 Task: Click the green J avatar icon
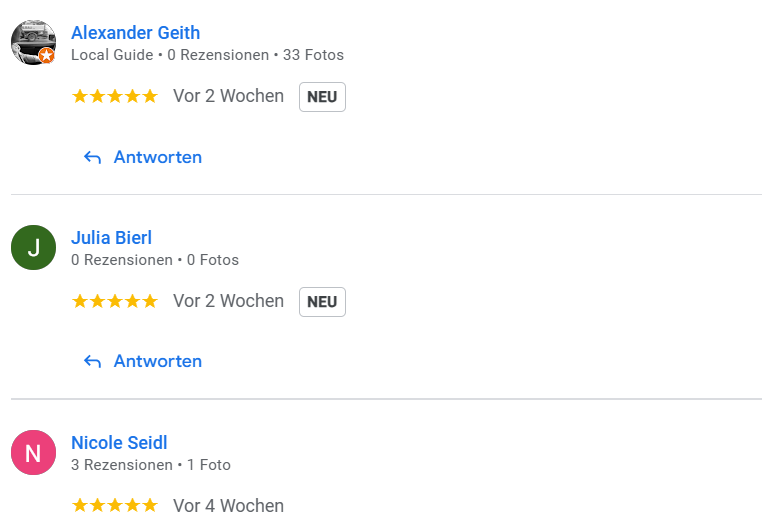[x=33, y=248]
